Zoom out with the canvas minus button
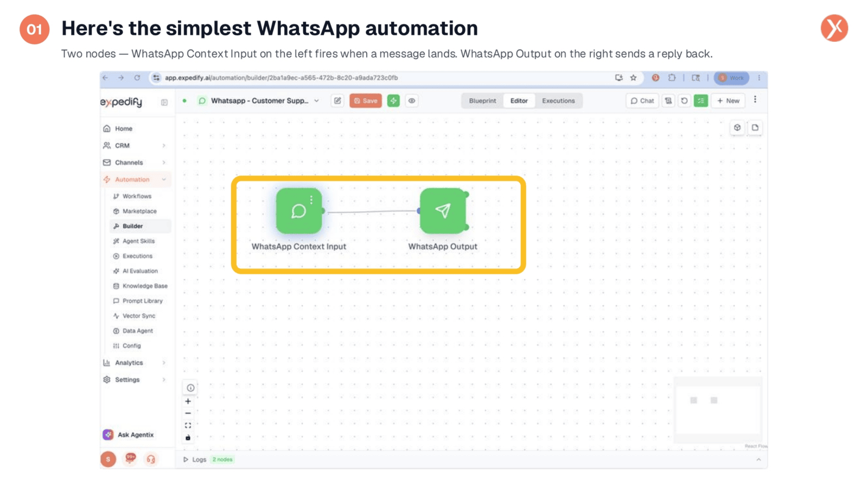The height and width of the screenshot is (488, 868). point(188,413)
